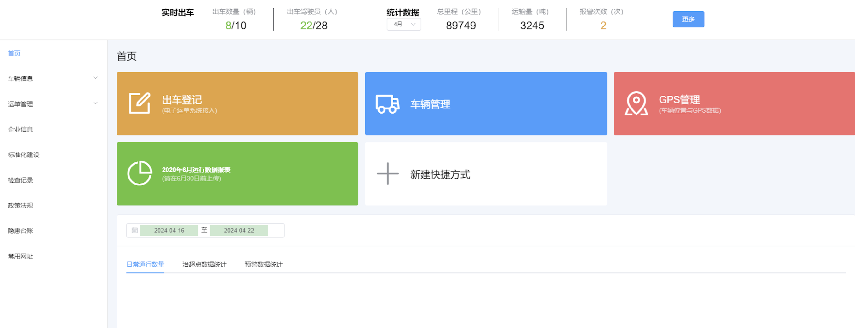
Task: Click the 出车登记 edit-pencil icon
Action: [140, 103]
